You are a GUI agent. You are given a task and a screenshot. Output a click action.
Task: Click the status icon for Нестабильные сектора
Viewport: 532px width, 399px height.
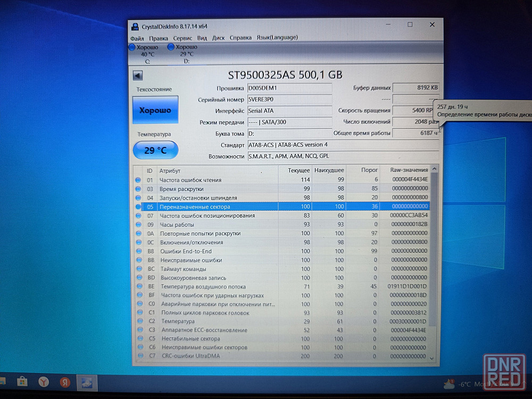(140, 338)
